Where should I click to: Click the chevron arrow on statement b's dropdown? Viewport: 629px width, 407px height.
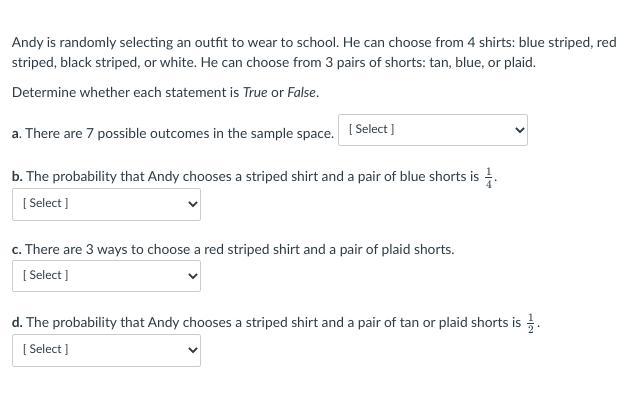point(193,203)
